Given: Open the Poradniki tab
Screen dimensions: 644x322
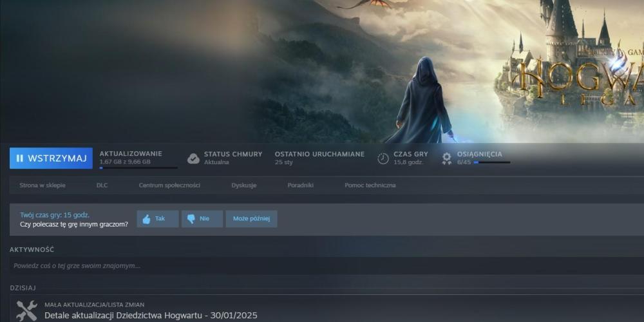Looking at the screenshot, I should coord(301,185).
